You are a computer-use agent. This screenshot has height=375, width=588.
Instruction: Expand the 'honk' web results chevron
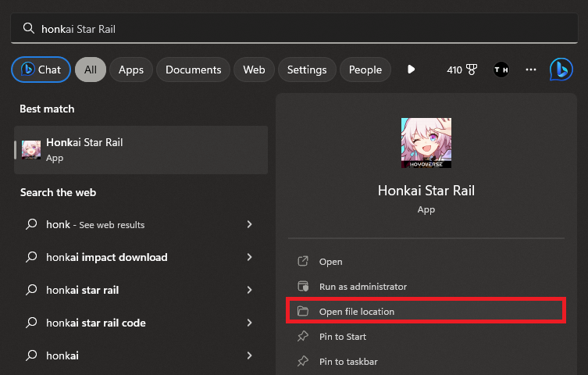250,224
